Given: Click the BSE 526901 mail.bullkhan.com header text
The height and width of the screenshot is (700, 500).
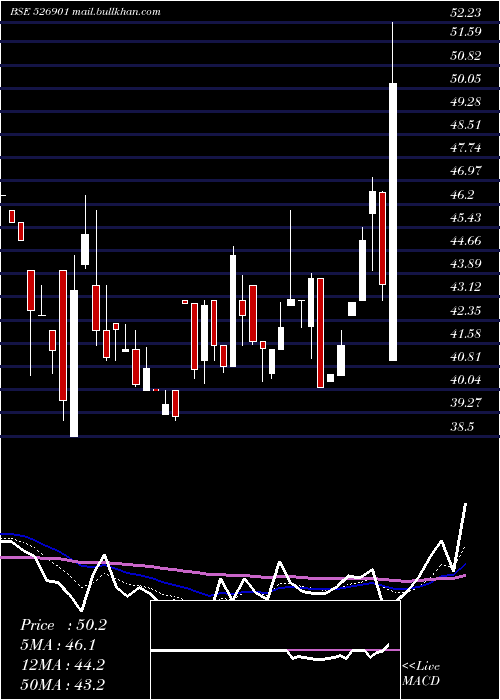Looking at the screenshot, I should pos(85,12).
